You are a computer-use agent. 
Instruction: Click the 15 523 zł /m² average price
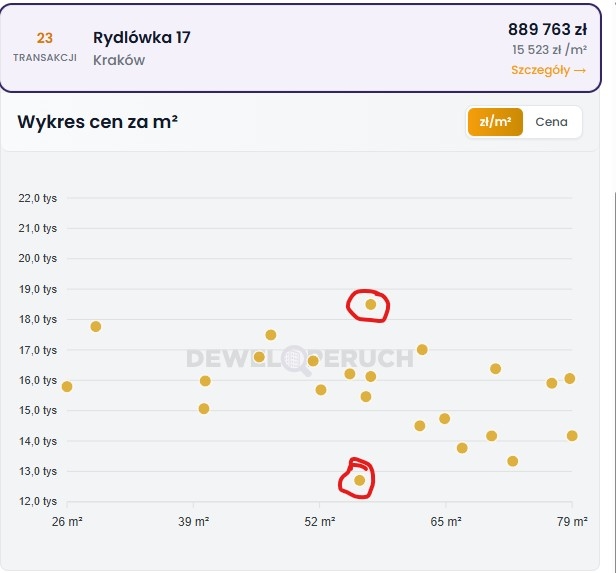[549, 50]
